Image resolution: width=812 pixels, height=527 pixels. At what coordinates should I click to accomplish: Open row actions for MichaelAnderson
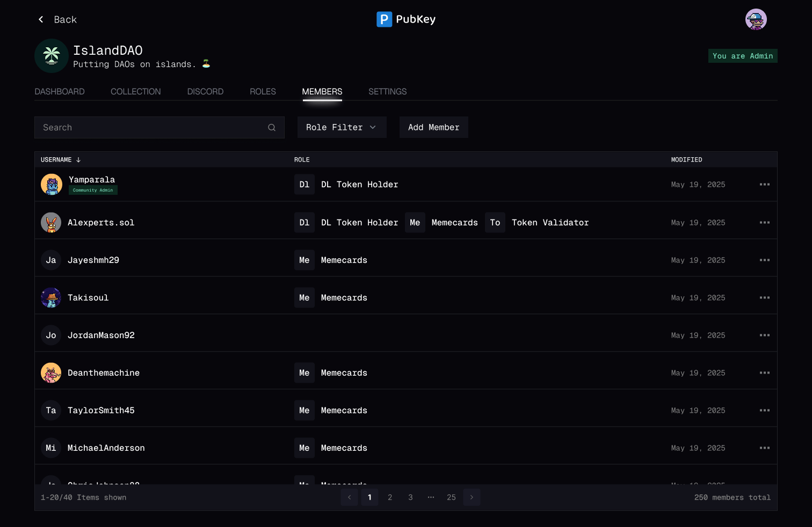pyautogui.click(x=765, y=448)
